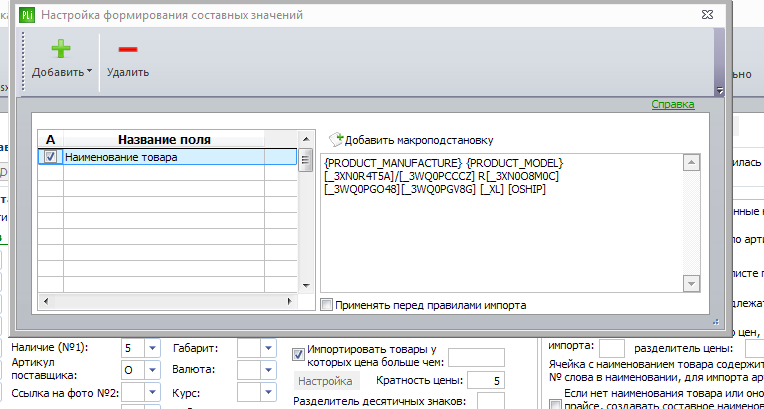Toggle the Если нет наименования товара checkbox
Screen dimensions: 764x409
[x=555, y=405]
